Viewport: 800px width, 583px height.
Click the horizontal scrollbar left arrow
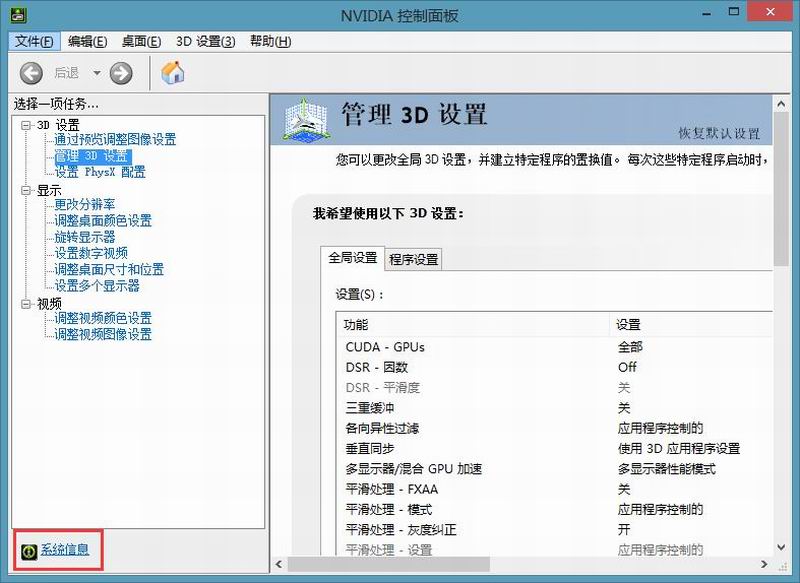click(279, 564)
